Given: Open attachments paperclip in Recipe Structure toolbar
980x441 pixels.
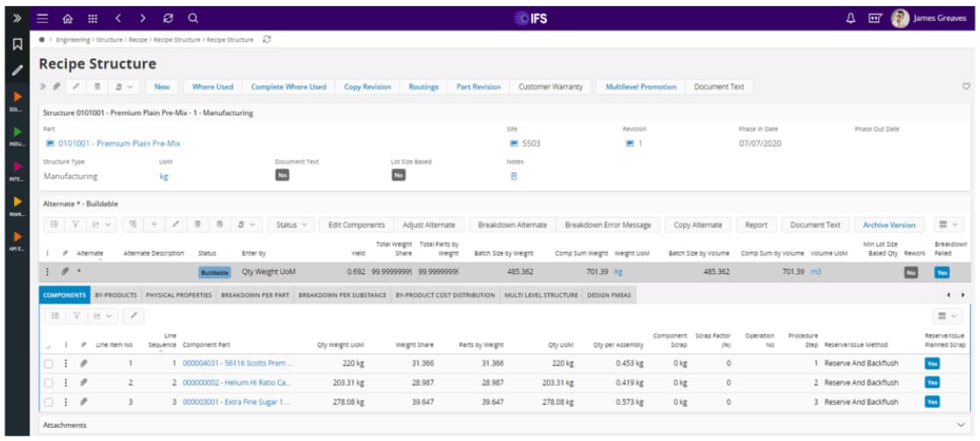Looking at the screenshot, I should 57,87.
